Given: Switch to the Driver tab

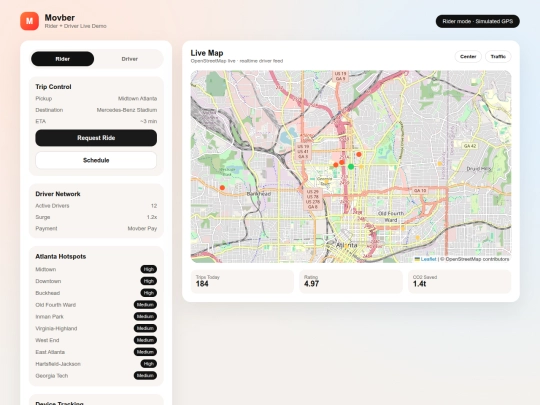Looking at the screenshot, I should [x=129, y=59].
